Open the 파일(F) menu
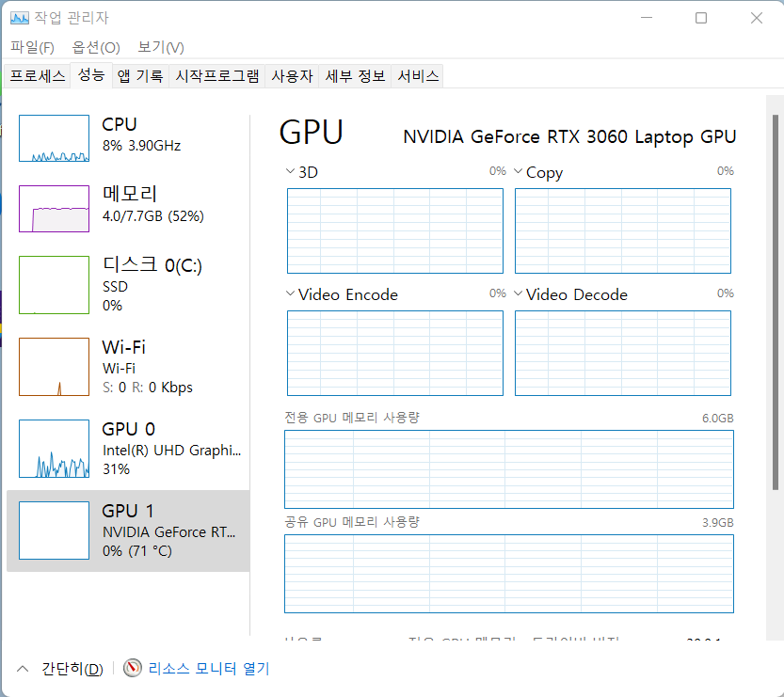The width and height of the screenshot is (784, 697). 32,47
